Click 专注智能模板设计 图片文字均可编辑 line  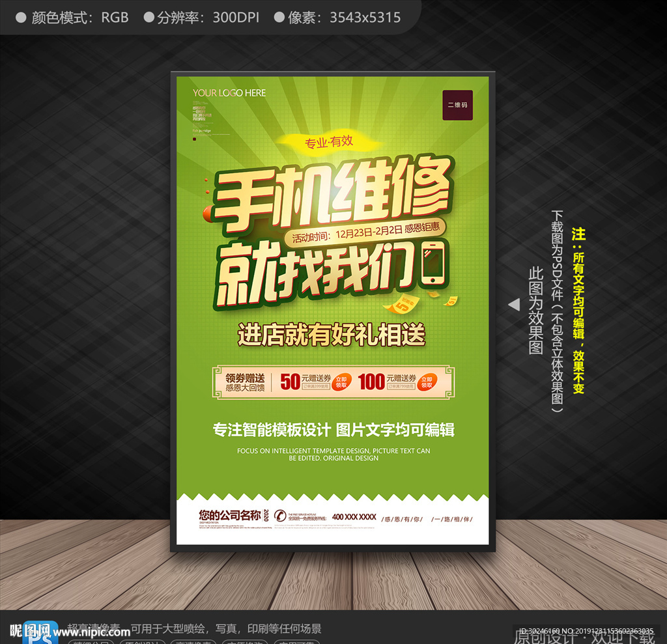point(333,430)
